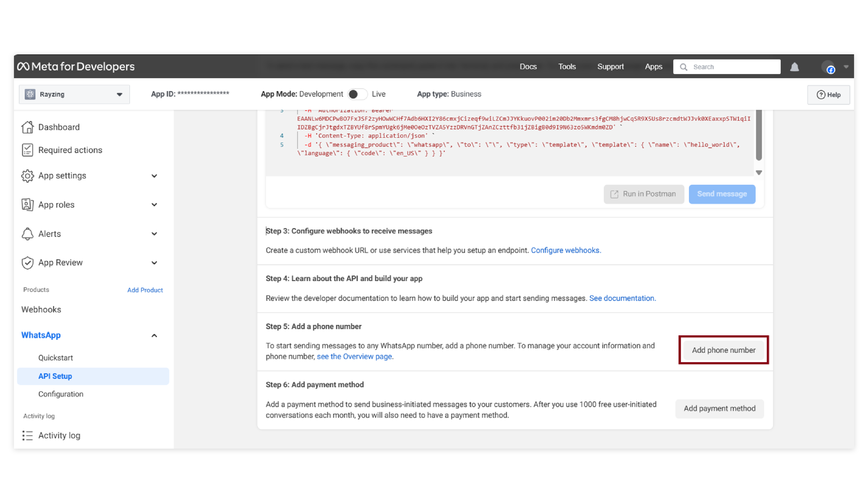Click the Required actions checklist icon

(27, 150)
